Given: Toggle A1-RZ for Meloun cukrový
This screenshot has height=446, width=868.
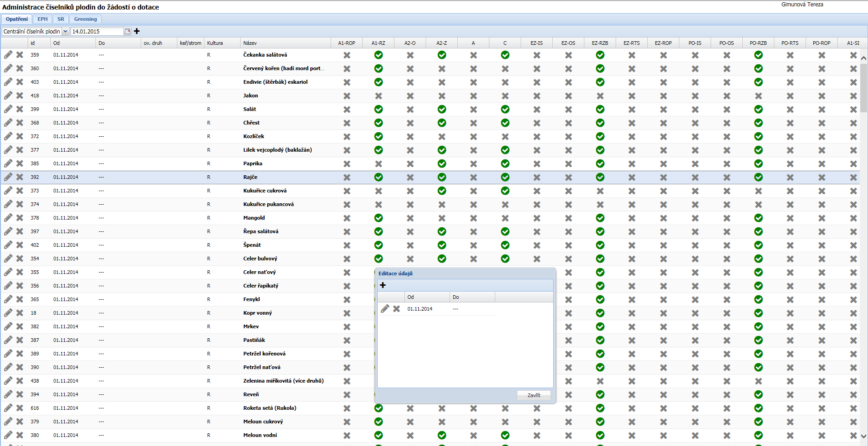Looking at the screenshot, I should click(x=379, y=422).
